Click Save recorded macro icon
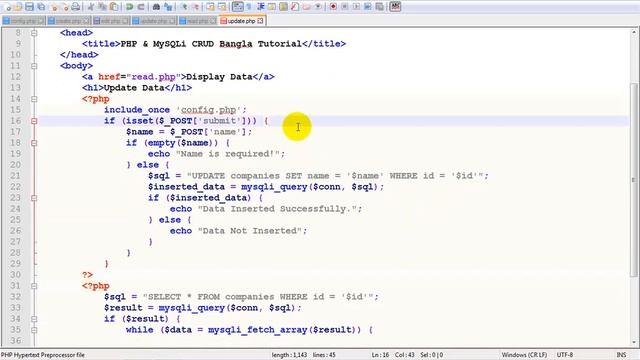Image resolution: width=640 pixels, height=360 pixels. [379, 7]
